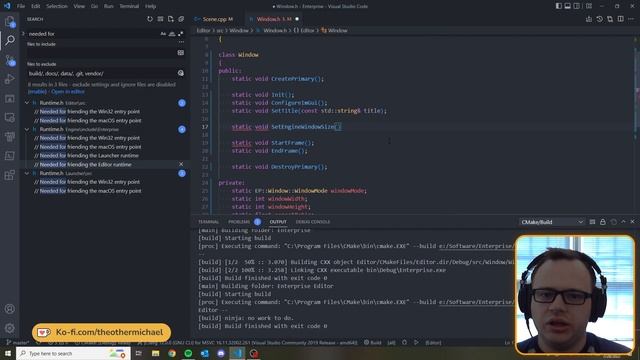Viewport: 640px width, 360px height.
Task: Click the Build button in the status bar
Action: pyautogui.click(x=373, y=342)
